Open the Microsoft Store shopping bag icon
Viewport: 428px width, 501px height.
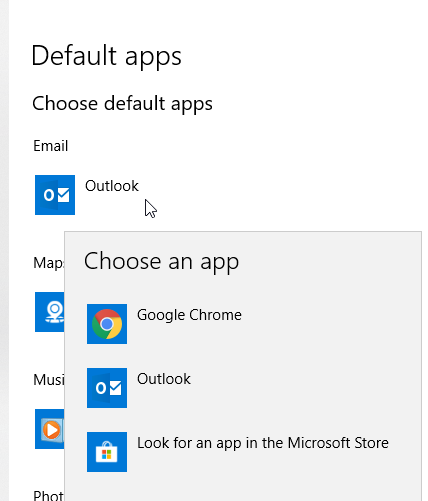click(x=107, y=452)
